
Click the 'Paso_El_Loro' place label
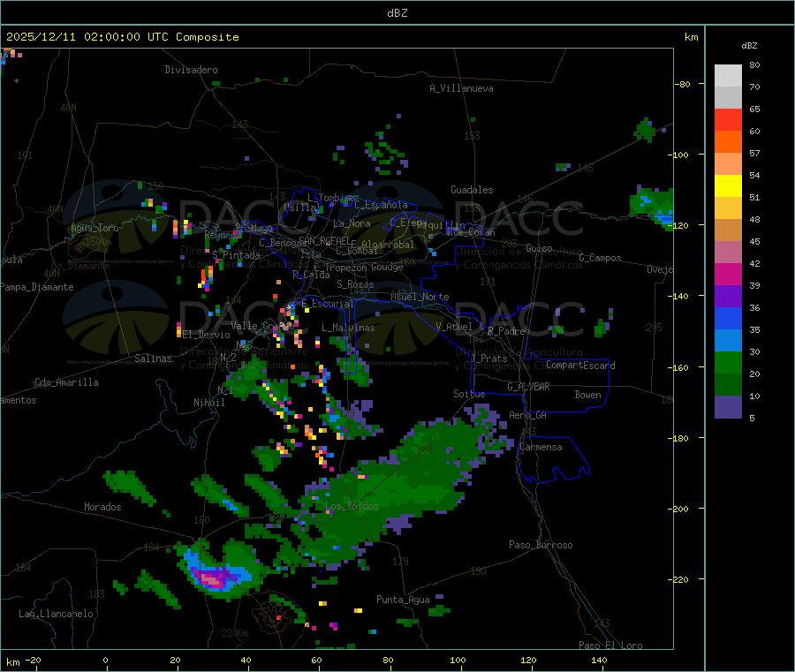610,646
